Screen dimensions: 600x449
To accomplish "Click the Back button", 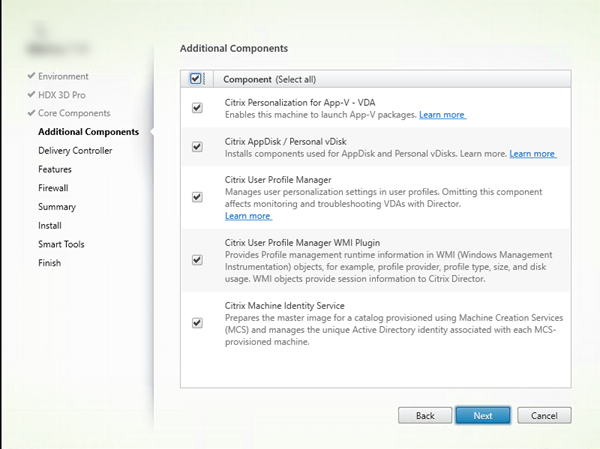I will [425, 415].
